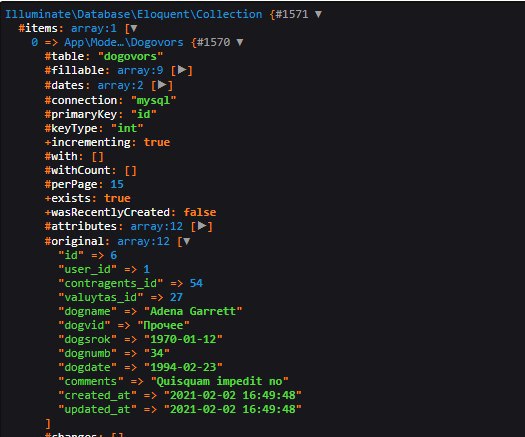Click the App\Mode…\Dogovors class name
This screenshot has width=525, height=437.
pos(124,43)
